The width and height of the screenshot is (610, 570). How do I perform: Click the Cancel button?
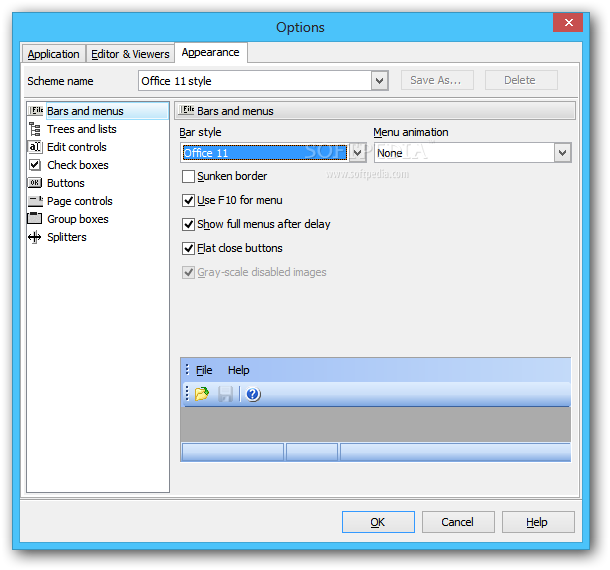458,522
